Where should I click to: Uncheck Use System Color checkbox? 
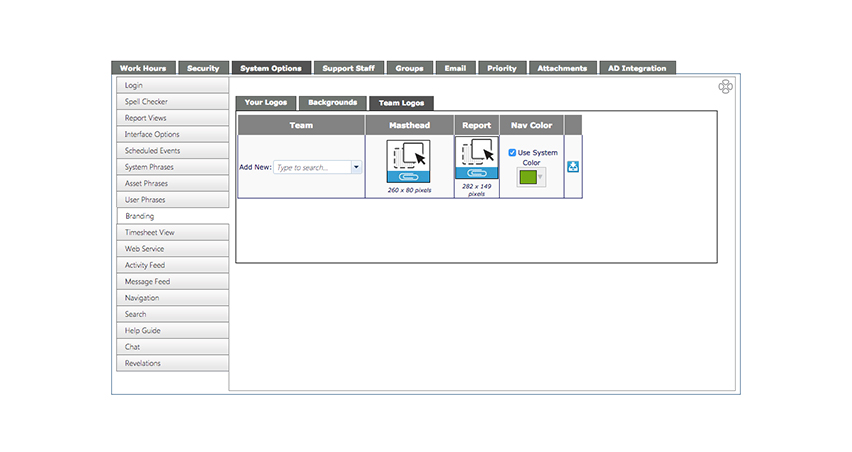(512, 153)
